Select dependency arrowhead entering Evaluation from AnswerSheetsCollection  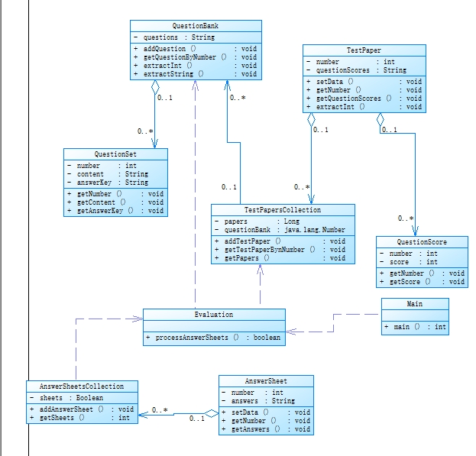pos(138,319)
